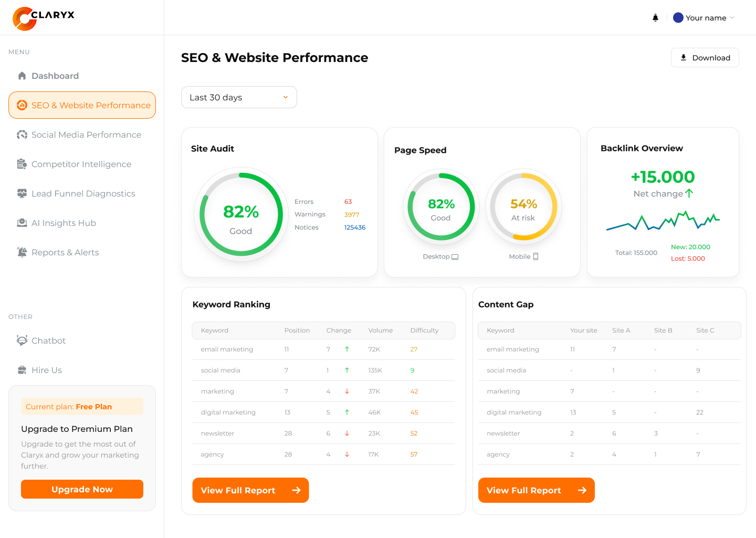Switch to Lead Funnel Diagnostics section
Viewport: 756px width, 538px height.
(x=22, y=193)
